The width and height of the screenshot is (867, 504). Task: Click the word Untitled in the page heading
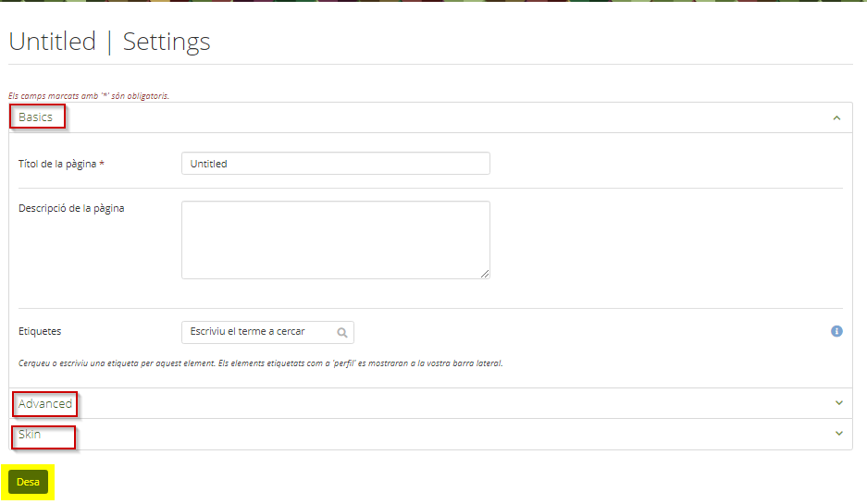click(x=53, y=42)
